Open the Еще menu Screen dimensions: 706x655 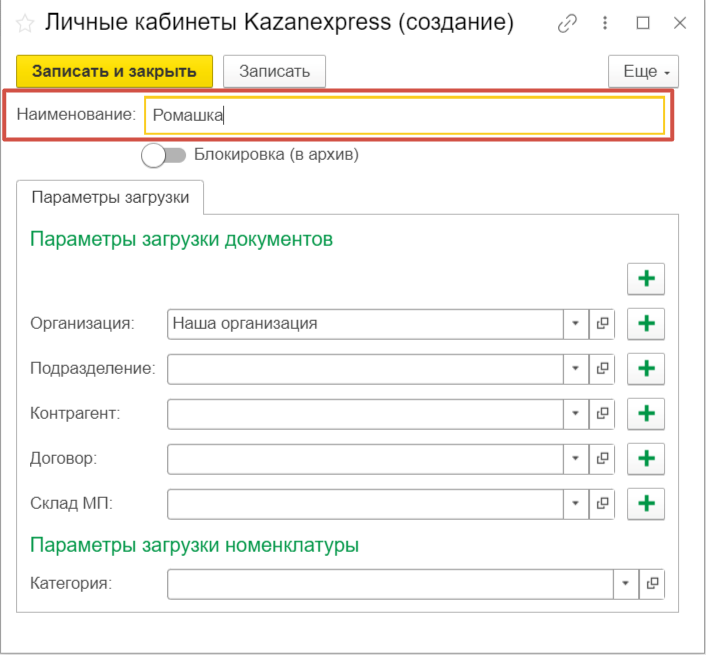[x=643, y=72]
